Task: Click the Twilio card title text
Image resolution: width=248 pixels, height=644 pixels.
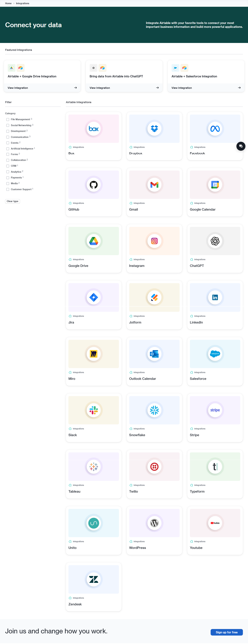Action: pos(134,491)
